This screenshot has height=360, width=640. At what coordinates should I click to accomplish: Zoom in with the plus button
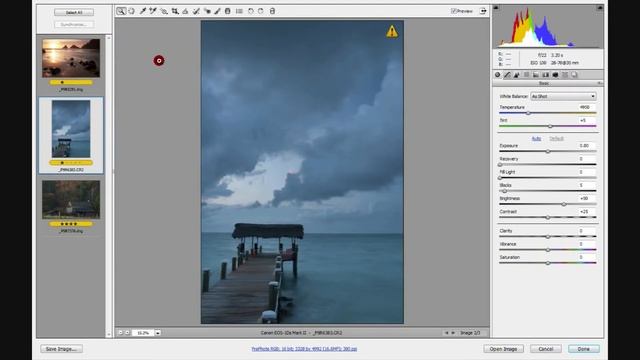point(127,333)
